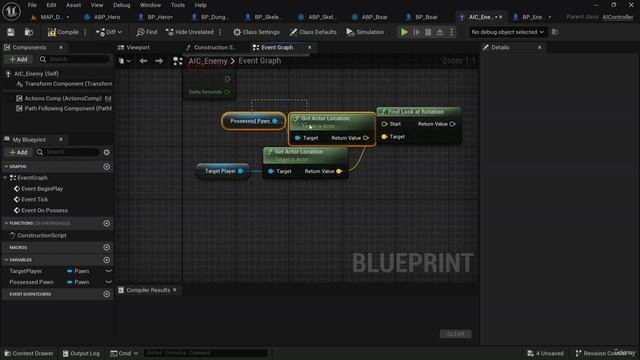Click the debug object locate icon

555,32
